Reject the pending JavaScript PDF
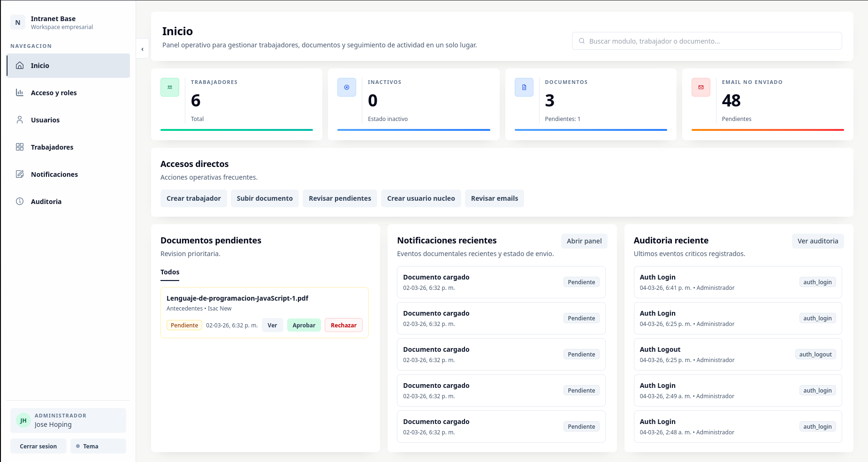Screen dimensions: 868x462 [343, 325]
